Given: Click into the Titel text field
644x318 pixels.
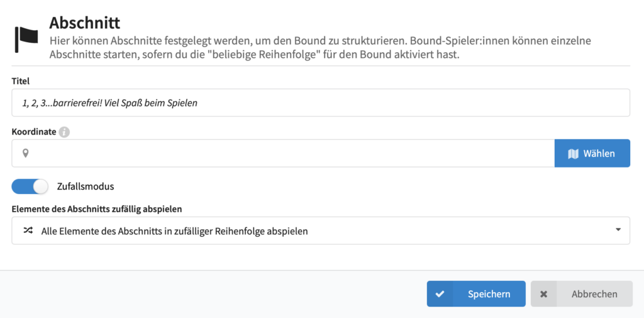Looking at the screenshot, I should 321,103.
